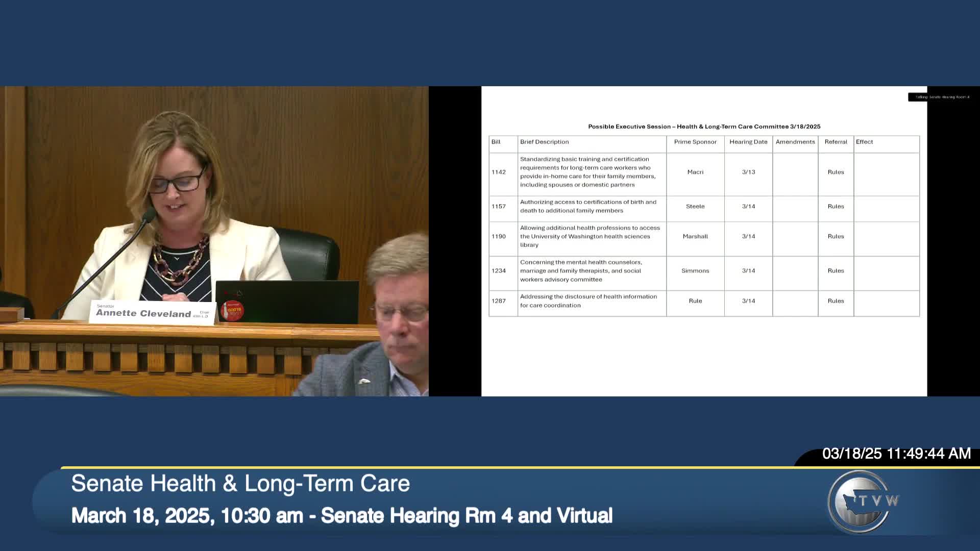Select the Bill column header
980x551 pixels.
pos(496,142)
